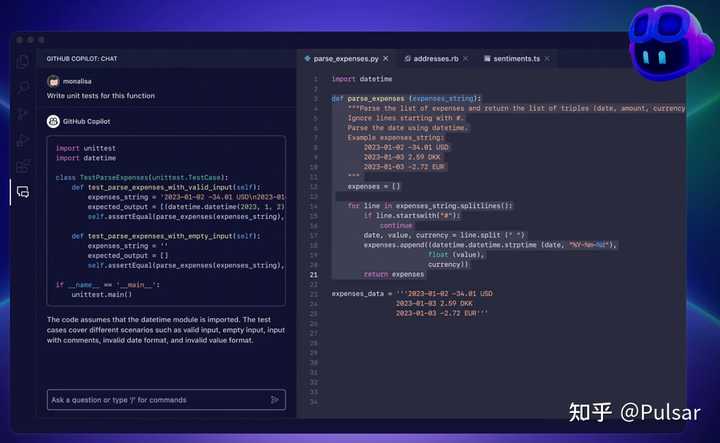Screen dimensions: 720x443
Task: Click line number 21 in editor gutter
Action: [x=314, y=275]
